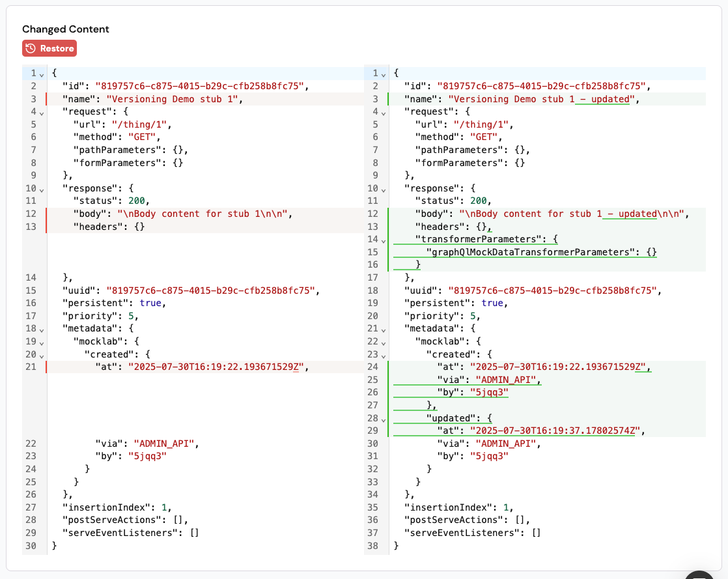Click "headers": {} on left line 13
The width and height of the screenshot is (728, 579).
point(109,227)
